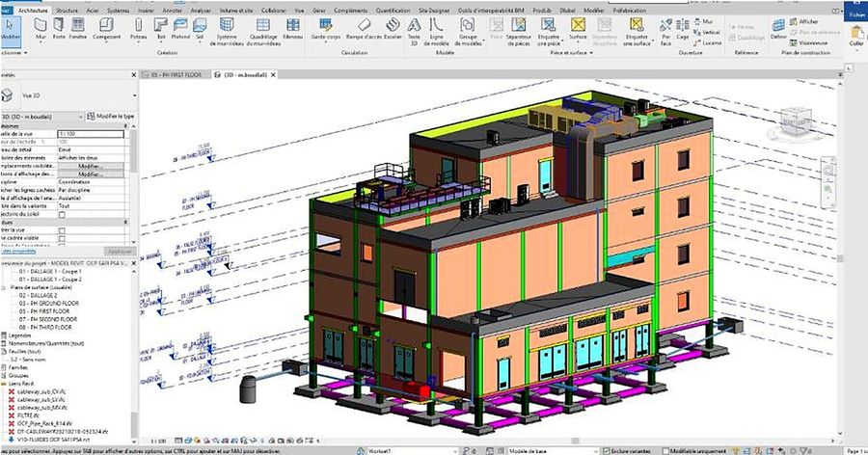Select 03 - PH GROUND FLOOR in project browser
The width and height of the screenshot is (868, 455).
pyautogui.click(x=49, y=304)
